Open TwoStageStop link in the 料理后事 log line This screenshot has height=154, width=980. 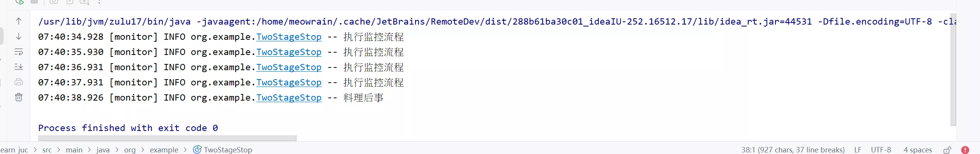[289, 98]
